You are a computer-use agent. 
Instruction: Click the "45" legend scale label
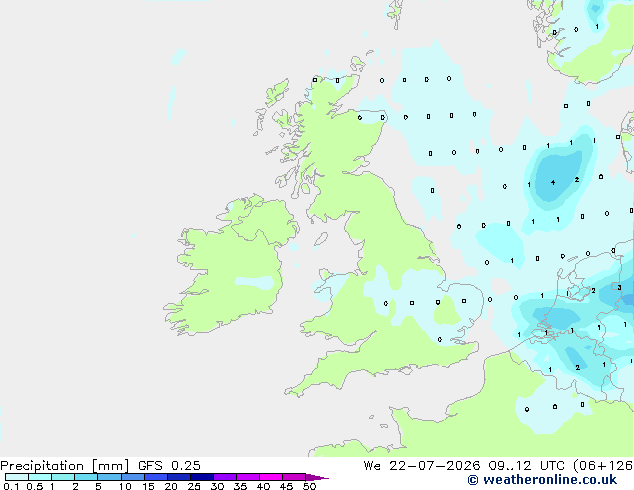click(x=286, y=486)
